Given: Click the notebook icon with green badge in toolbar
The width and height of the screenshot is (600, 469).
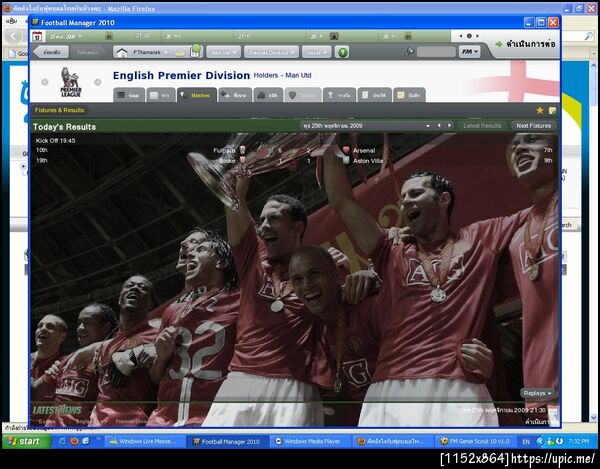Looking at the screenshot, I should click(195, 51).
